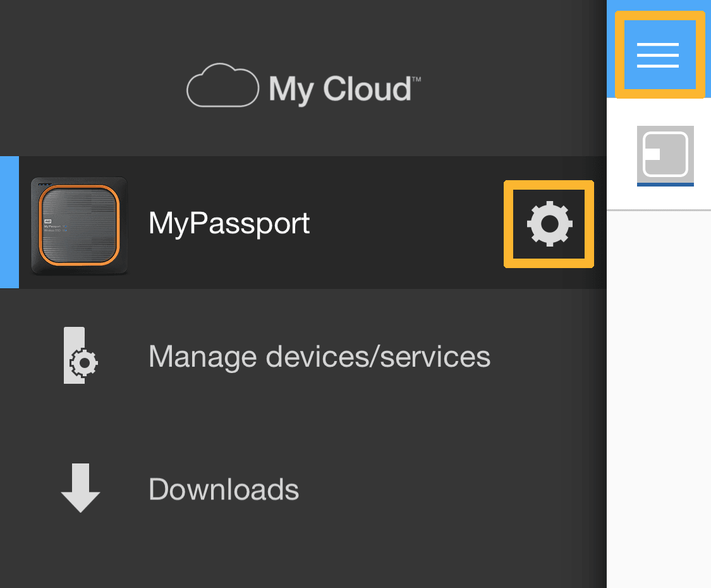The image size is (711, 588).
Task: Click the Downloads arrow icon
Action: click(x=80, y=488)
